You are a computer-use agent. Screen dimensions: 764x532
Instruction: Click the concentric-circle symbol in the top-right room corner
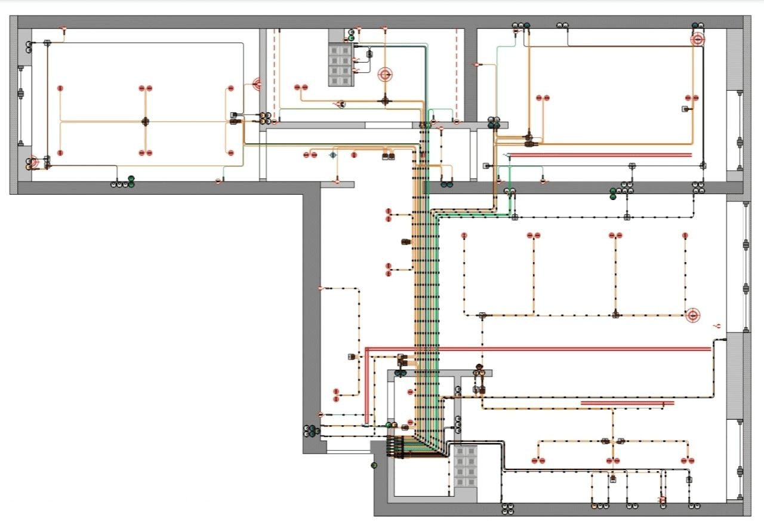point(697,40)
